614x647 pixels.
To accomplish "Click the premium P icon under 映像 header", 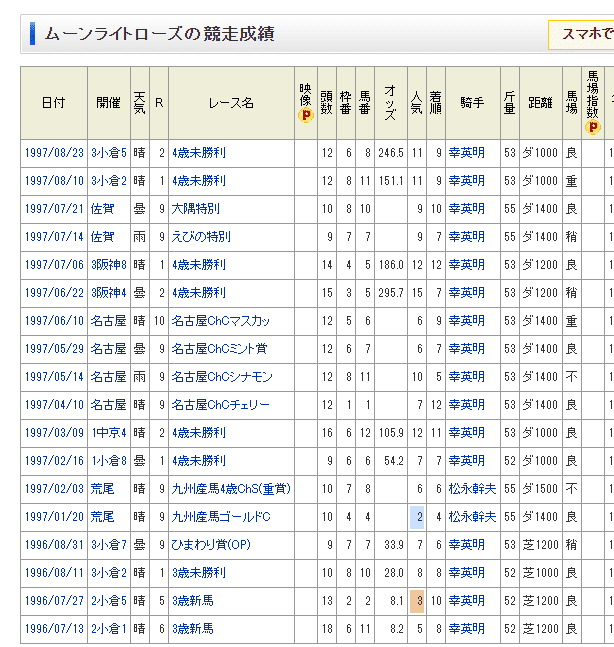I will coord(305,116).
